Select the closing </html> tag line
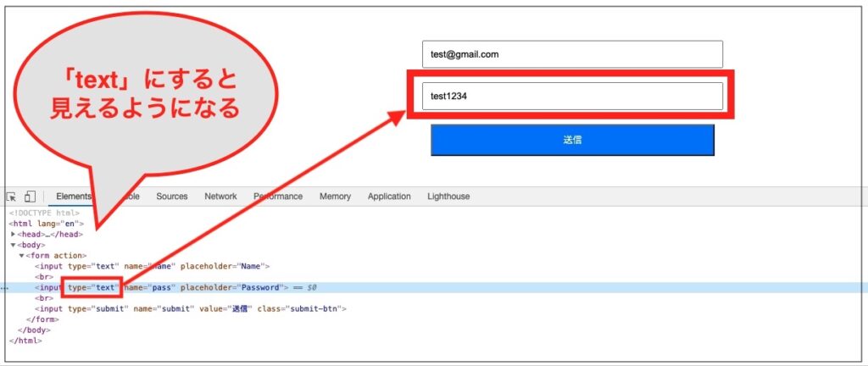 click(x=25, y=341)
